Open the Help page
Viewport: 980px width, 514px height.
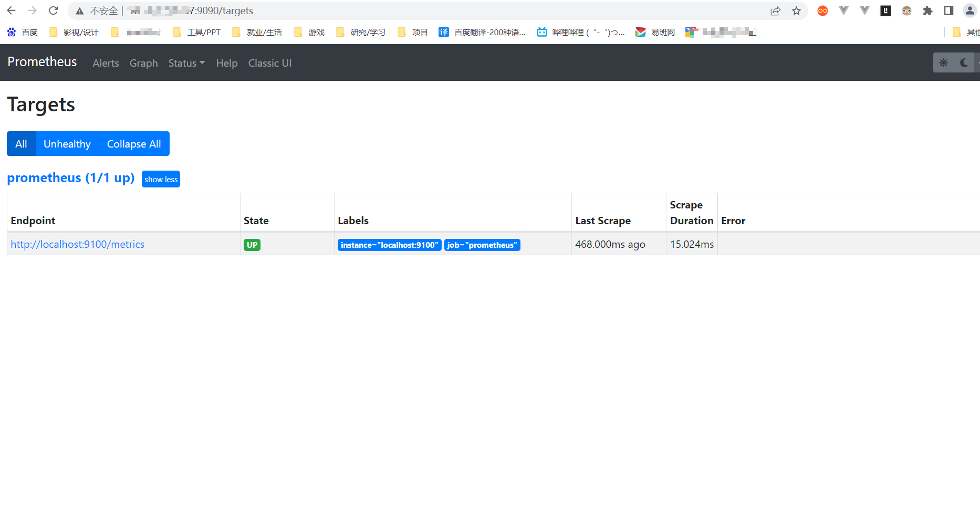pos(227,63)
